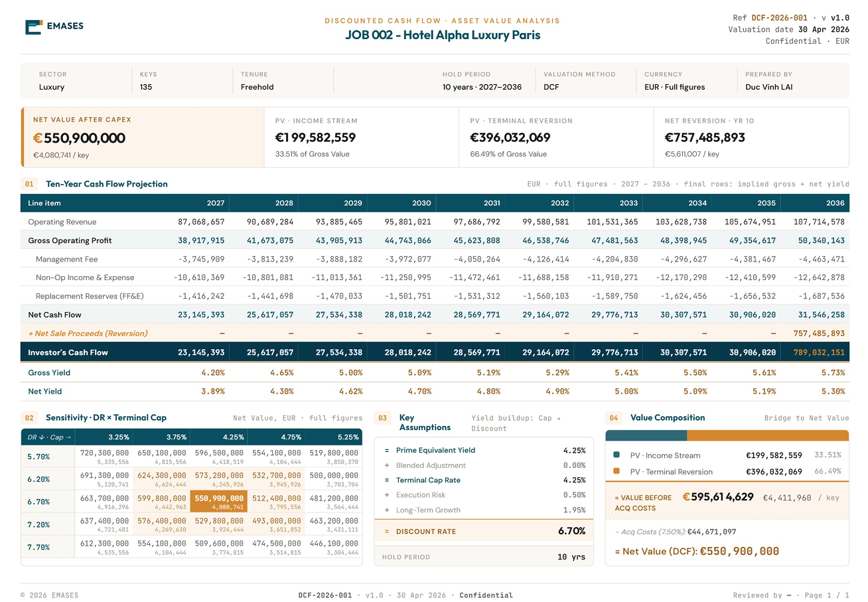Click the Blended Adjustment 0.00% value
868x602 pixels.
[x=574, y=465]
